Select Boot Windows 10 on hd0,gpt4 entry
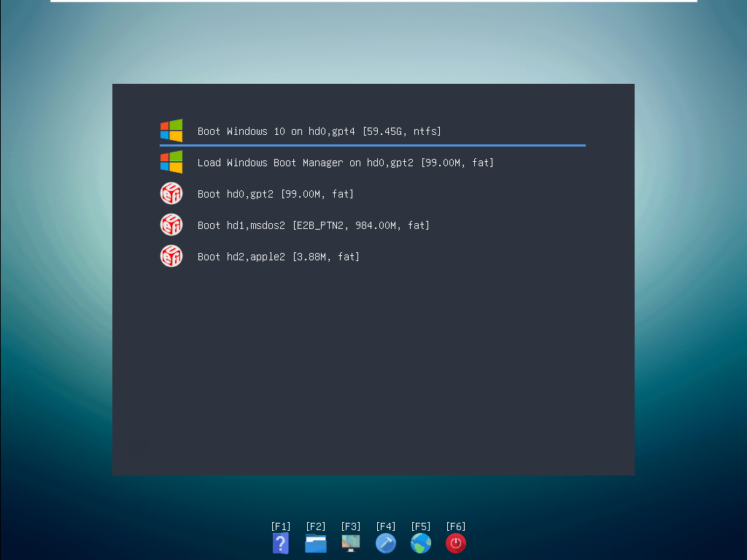The image size is (747, 560). [x=373, y=131]
